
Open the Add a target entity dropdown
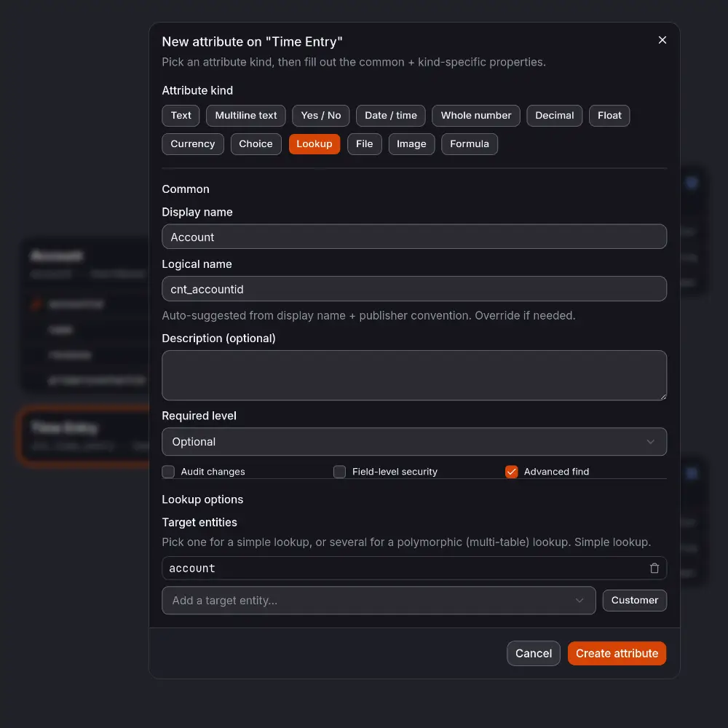click(379, 601)
